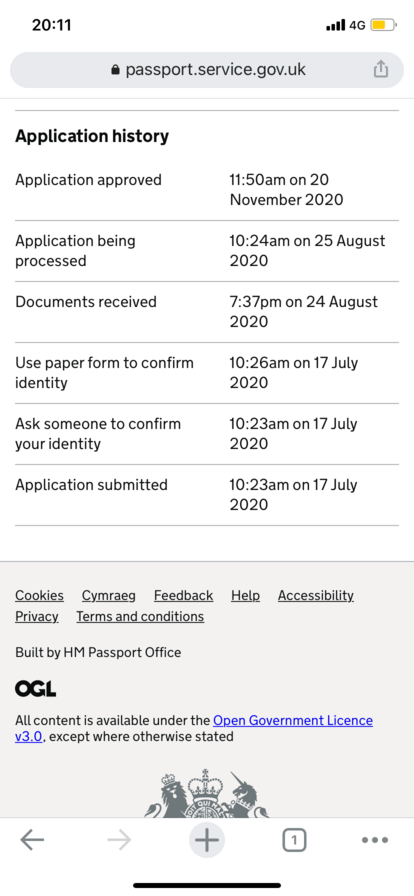Tap the royal coat of arms crest
This screenshot has width=414, height=896.
207,794
